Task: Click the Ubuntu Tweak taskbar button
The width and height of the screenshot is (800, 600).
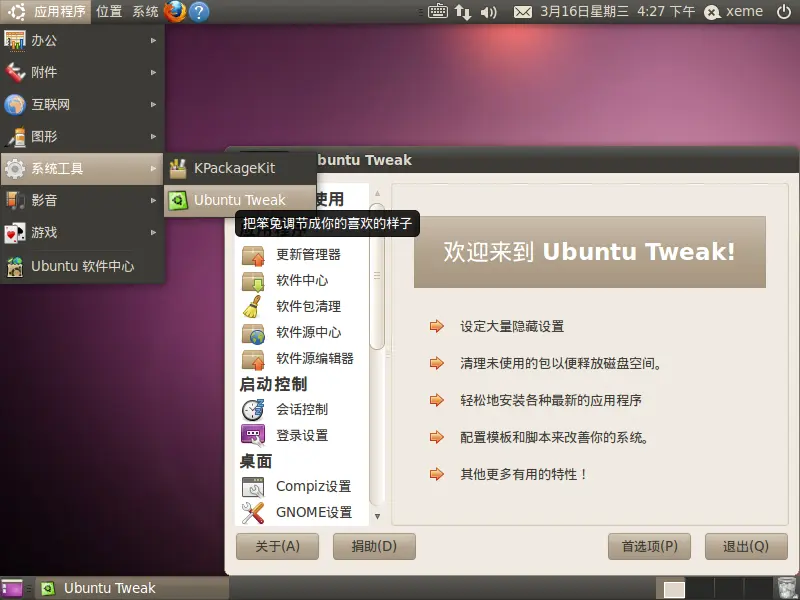Action: click(132, 588)
